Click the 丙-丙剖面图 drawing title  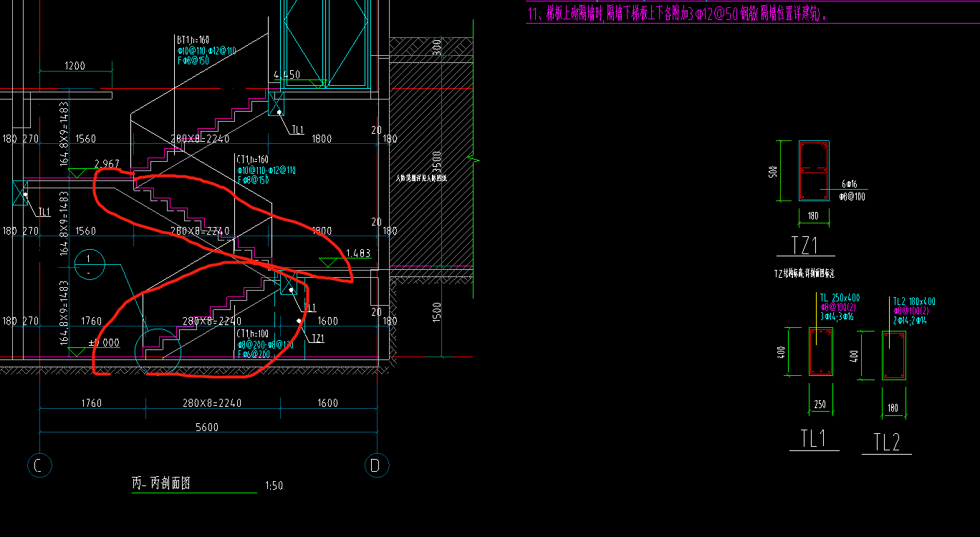coord(161,484)
